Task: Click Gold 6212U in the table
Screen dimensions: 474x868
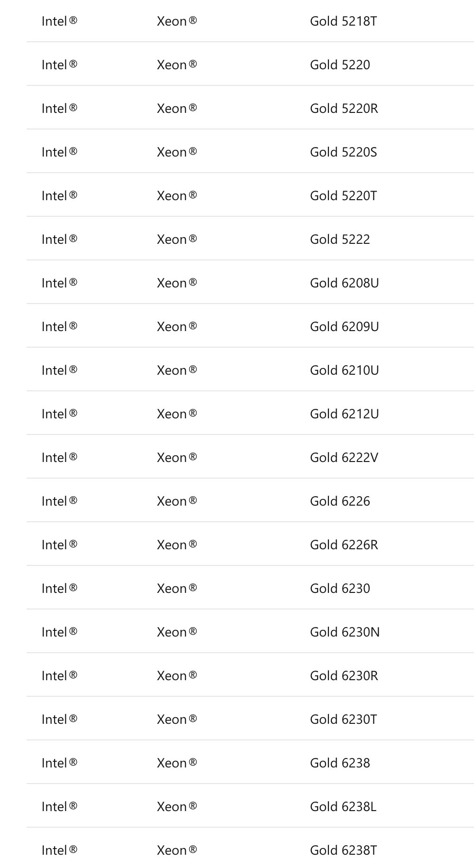Action: pos(344,414)
